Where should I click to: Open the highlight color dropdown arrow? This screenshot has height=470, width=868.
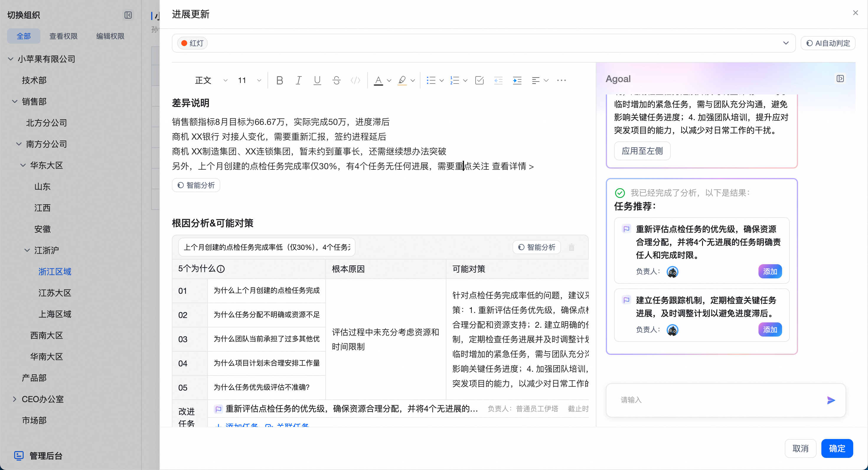pos(412,80)
